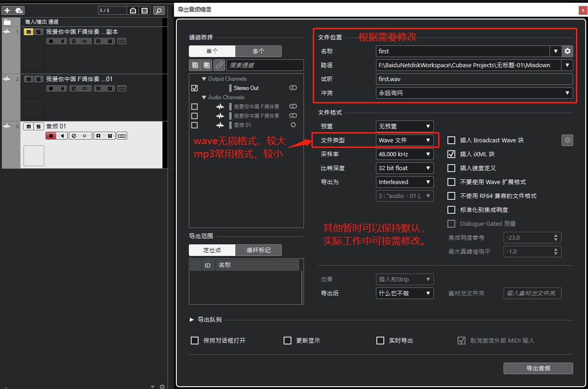Record-enable track 1 副本
The image size is (588, 389).
pos(51,41)
